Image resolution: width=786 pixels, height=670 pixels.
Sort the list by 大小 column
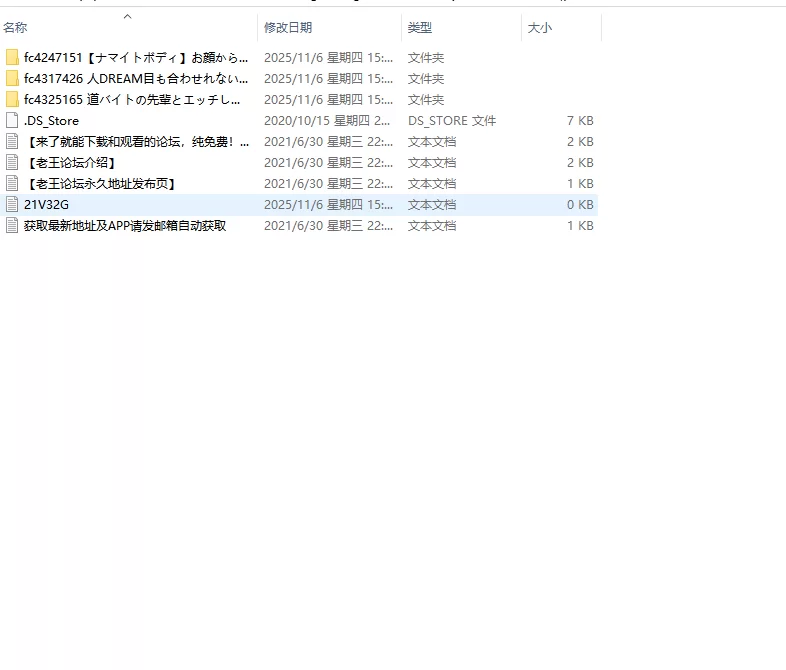(x=540, y=28)
